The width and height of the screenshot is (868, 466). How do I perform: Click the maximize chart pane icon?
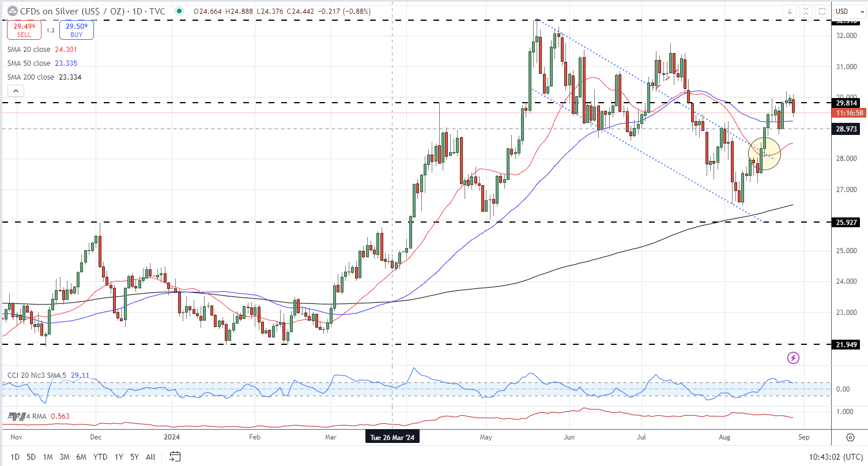822,11
